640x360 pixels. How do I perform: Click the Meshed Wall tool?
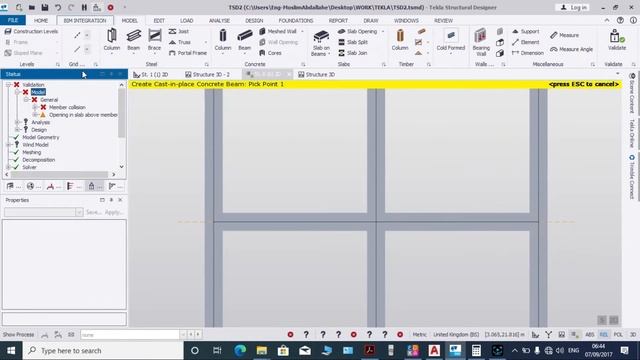pyautogui.click(x=278, y=31)
